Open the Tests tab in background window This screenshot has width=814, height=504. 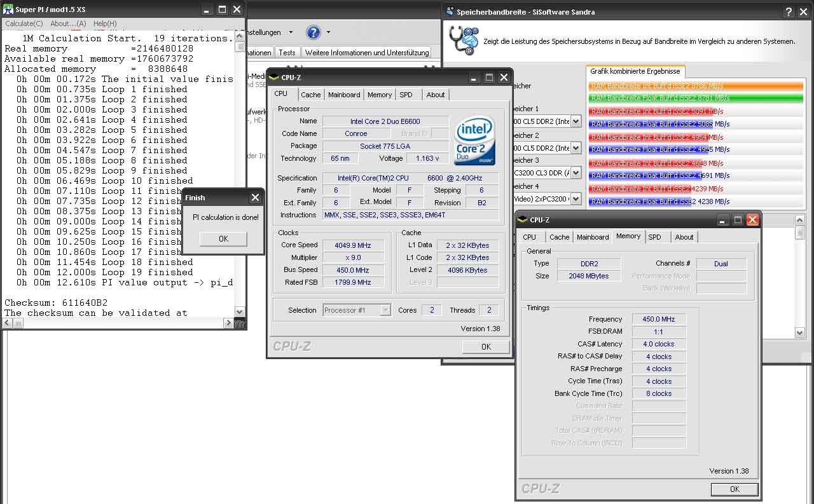coord(287,53)
